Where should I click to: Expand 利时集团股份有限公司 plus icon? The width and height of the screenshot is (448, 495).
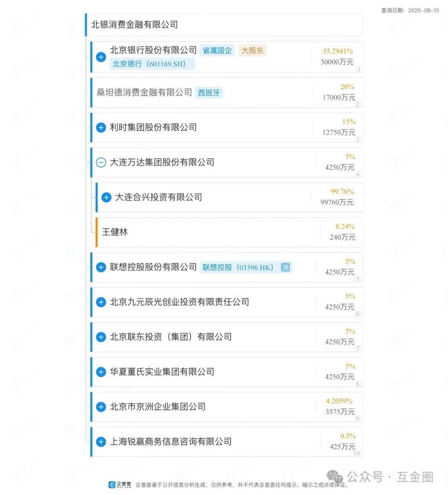[101, 127]
